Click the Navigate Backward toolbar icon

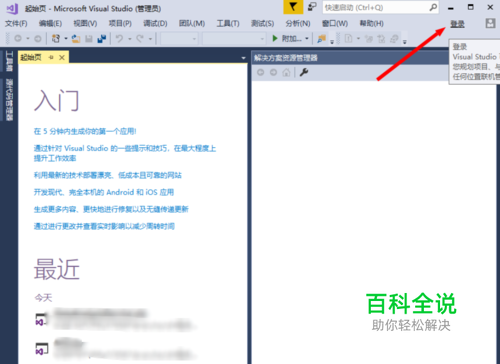[18, 39]
